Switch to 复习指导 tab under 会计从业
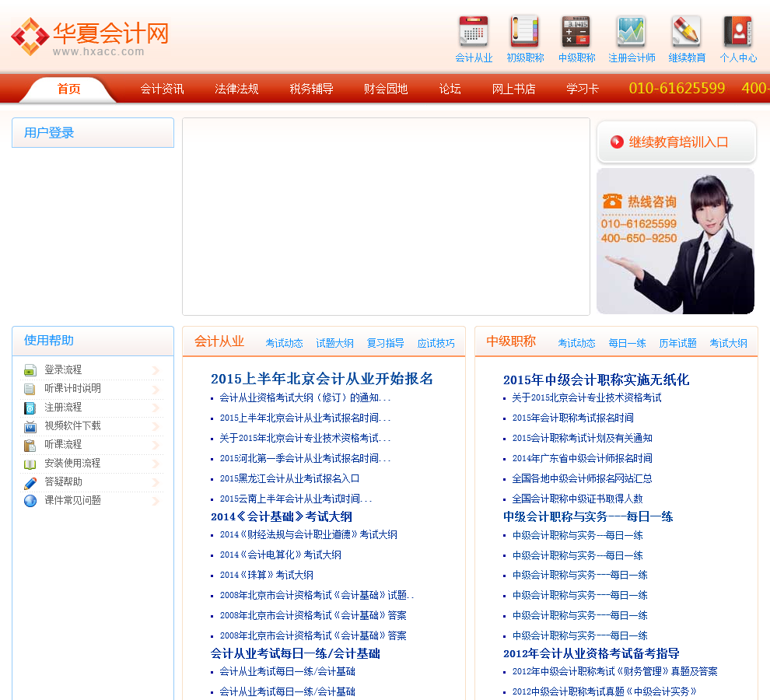This screenshot has height=700, width=770. coord(386,343)
